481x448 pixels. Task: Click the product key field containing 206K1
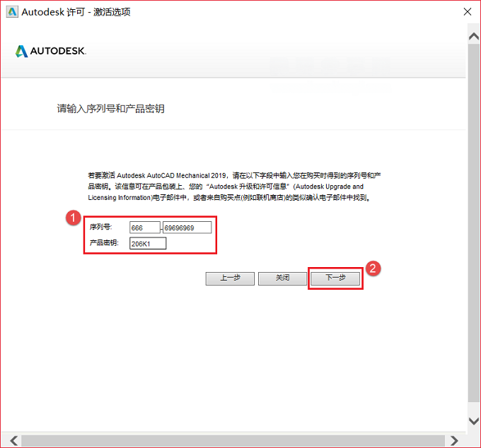click(x=148, y=244)
